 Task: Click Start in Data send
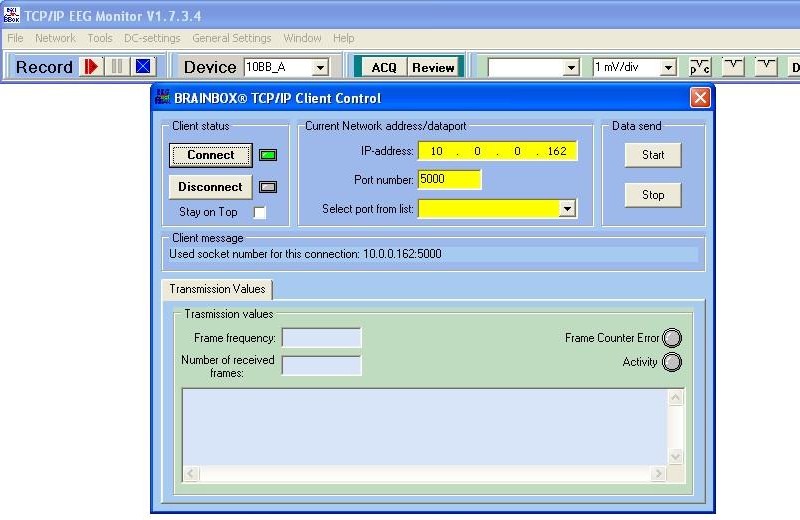pyautogui.click(x=653, y=155)
